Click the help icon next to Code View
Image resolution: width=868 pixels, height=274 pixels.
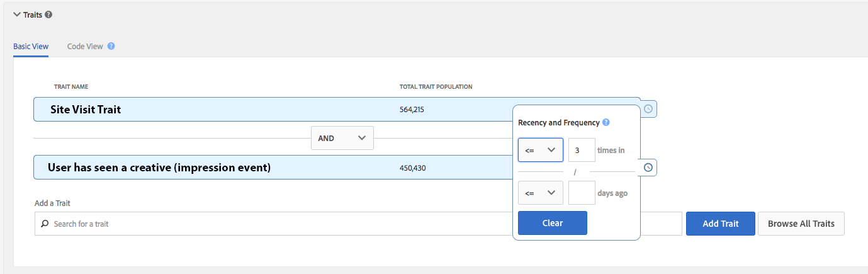[111, 46]
